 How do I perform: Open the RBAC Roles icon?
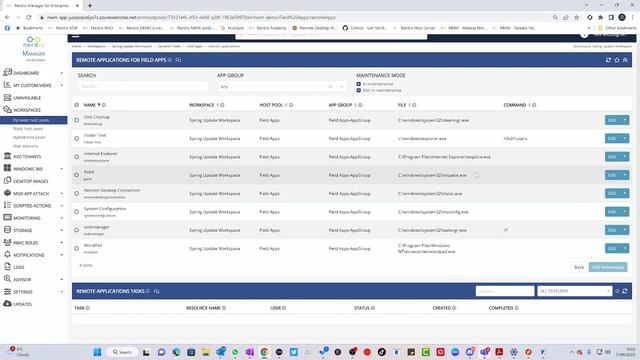[x=7, y=242]
